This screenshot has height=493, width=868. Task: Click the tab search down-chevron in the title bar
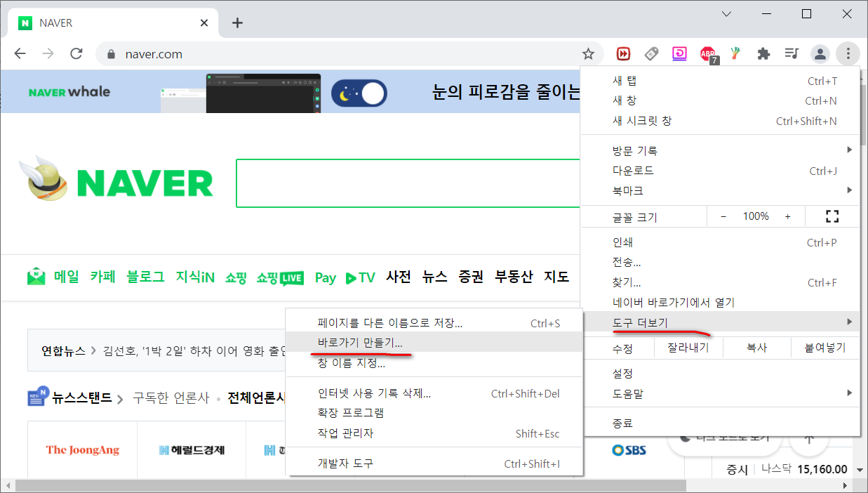click(x=727, y=13)
